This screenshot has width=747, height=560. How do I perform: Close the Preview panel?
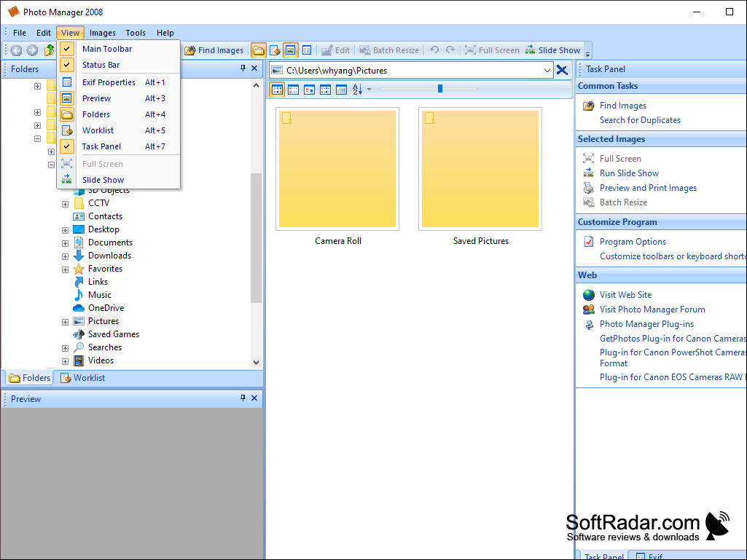(x=254, y=398)
